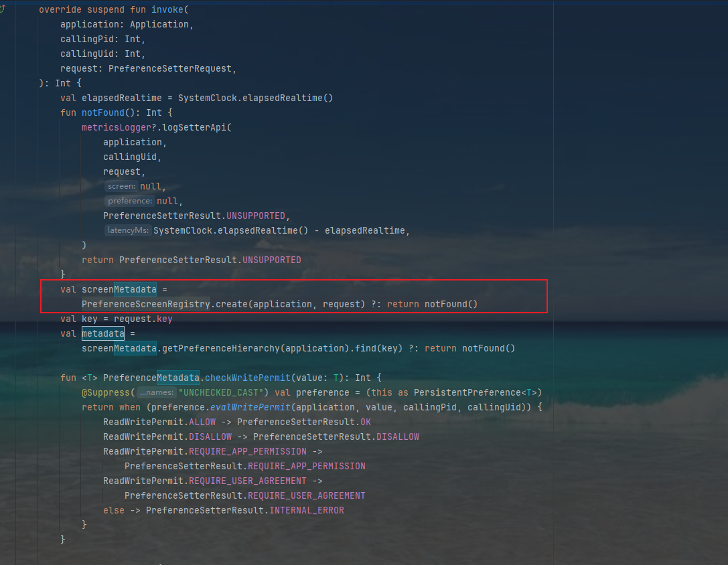Click the 'preference:' inlay parameter hint
Viewport: 728px width, 565px height.
pos(129,200)
